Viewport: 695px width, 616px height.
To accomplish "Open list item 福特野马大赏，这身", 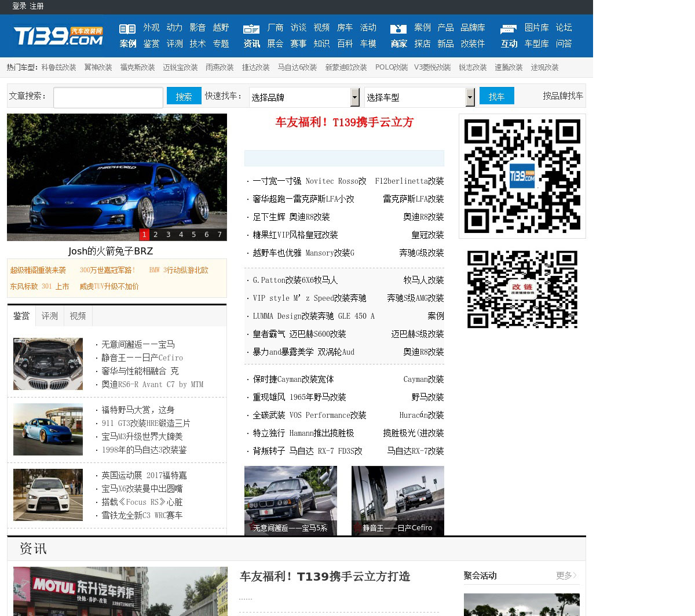I will [x=138, y=410].
